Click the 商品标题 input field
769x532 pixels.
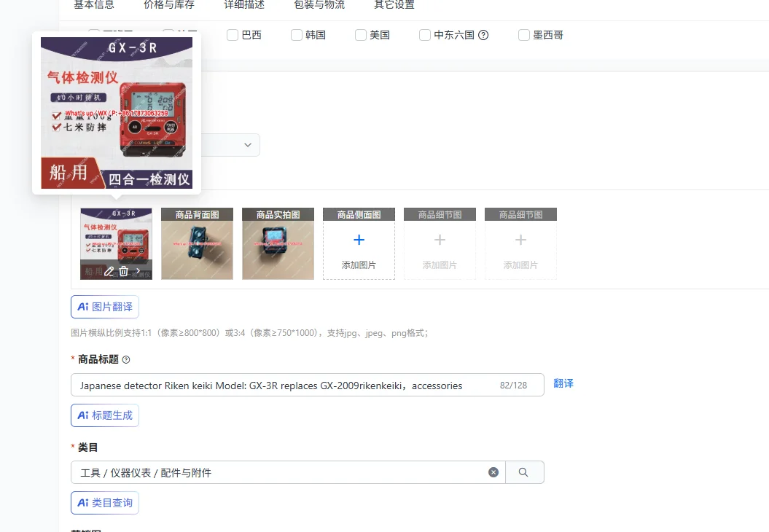click(308, 386)
